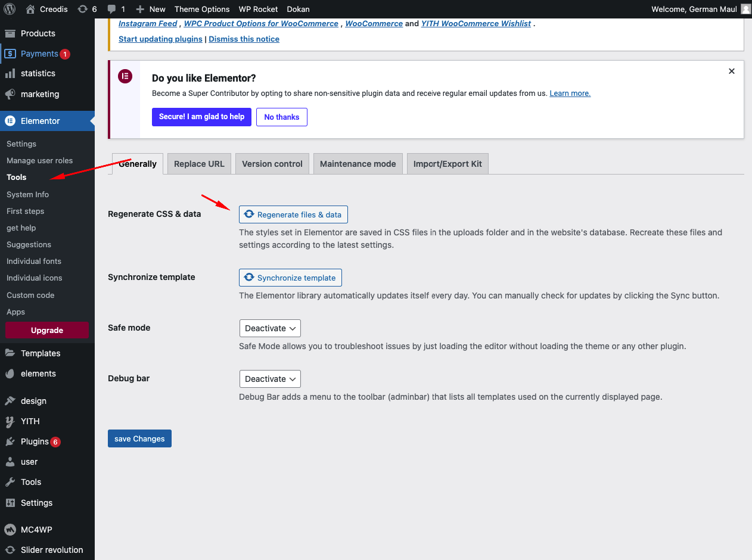Open Theme Options in admin bar
752x560 pixels.
click(202, 9)
